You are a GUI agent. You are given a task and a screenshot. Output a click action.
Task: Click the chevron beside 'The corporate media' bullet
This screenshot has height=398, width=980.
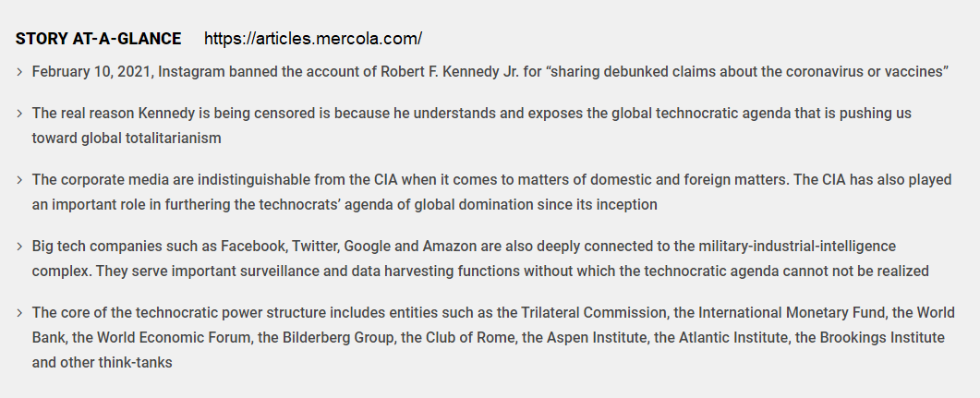tap(20, 180)
